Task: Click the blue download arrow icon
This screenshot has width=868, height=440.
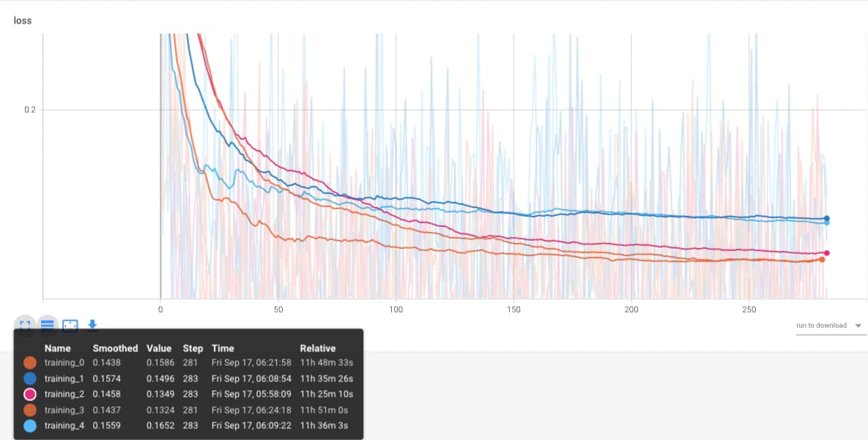Action: pyautogui.click(x=93, y=324)
